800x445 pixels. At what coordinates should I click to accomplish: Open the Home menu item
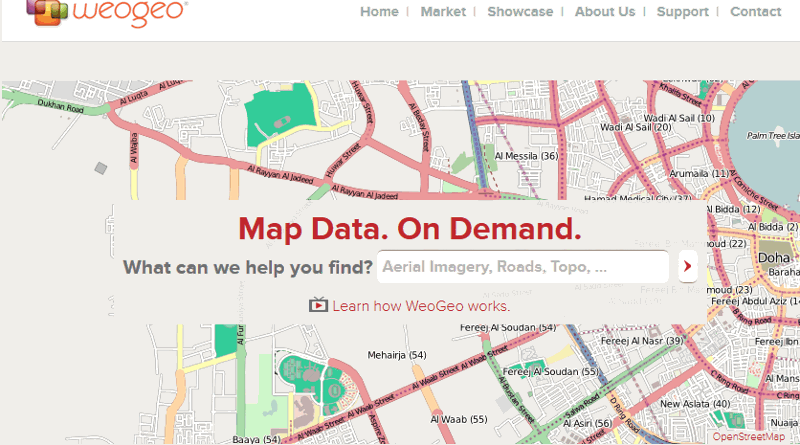(379, 12)
